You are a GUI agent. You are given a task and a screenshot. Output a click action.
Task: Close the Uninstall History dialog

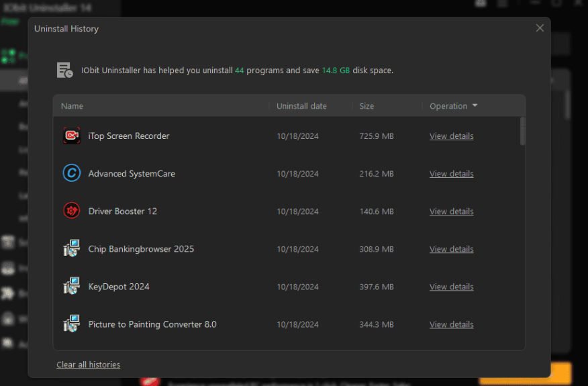(540, 28)
